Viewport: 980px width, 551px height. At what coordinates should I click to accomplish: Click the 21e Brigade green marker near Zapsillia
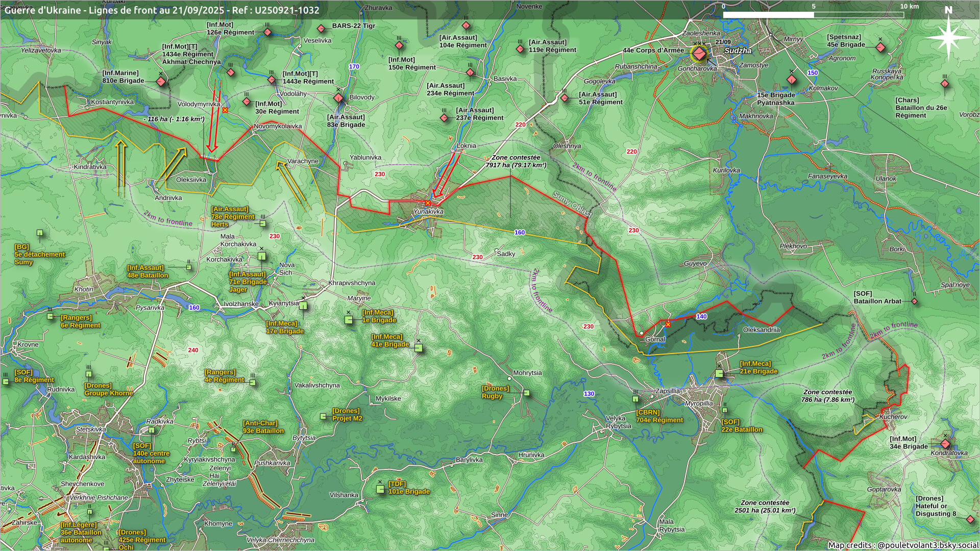[x=719, y=373]
